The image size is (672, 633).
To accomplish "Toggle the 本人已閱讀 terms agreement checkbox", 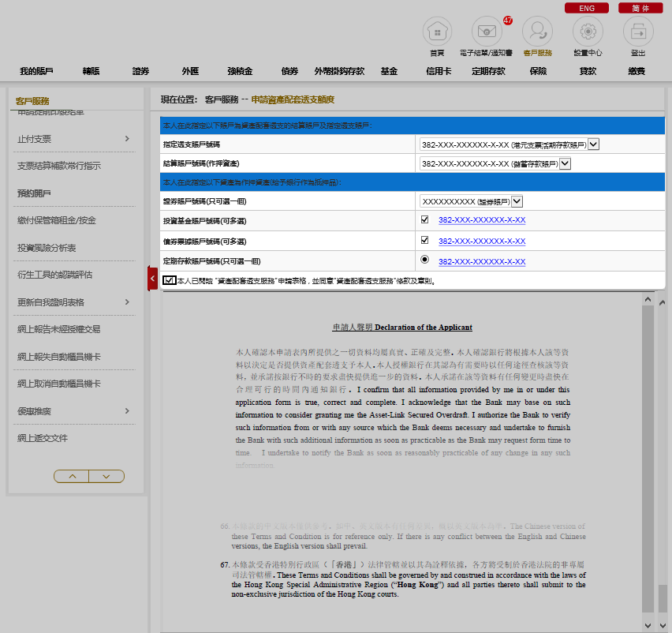I will (169, 280).
